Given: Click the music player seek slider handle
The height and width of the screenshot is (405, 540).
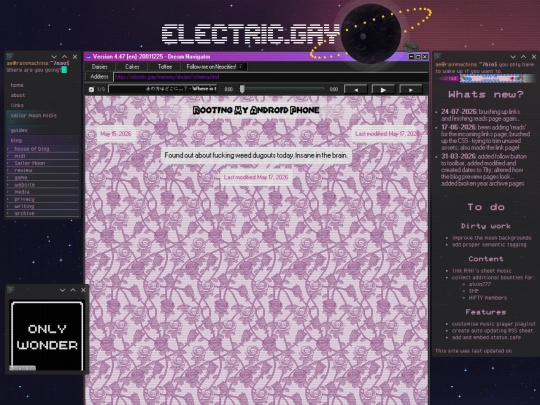Looking at the screenshot, I should click(x=242, y=89).
